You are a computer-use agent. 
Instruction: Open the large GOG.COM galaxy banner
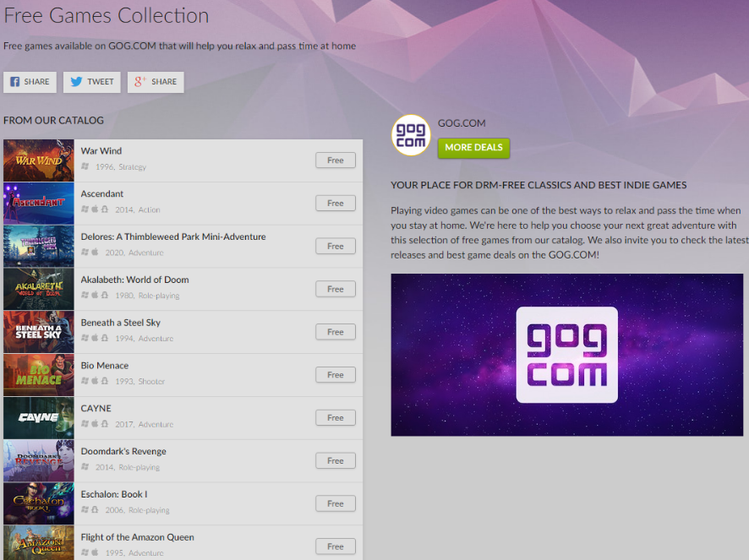pyautogui.click(x=567, y=355)
